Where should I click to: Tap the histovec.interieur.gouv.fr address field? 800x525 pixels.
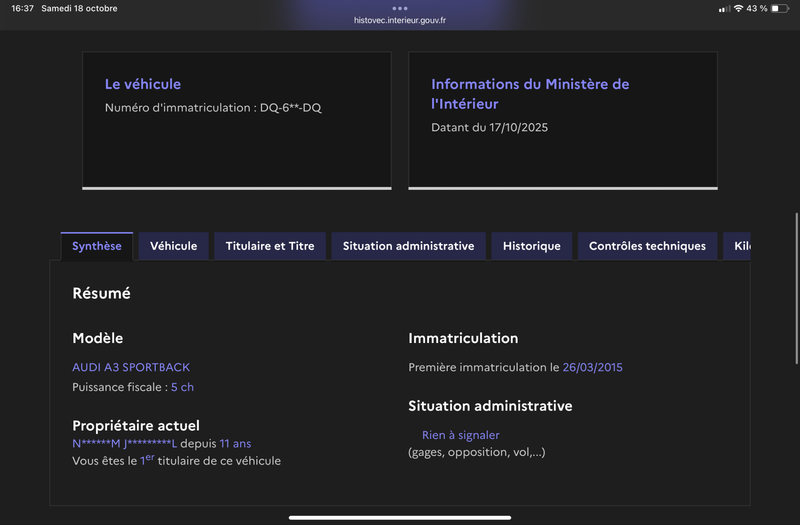click(400, 20)
